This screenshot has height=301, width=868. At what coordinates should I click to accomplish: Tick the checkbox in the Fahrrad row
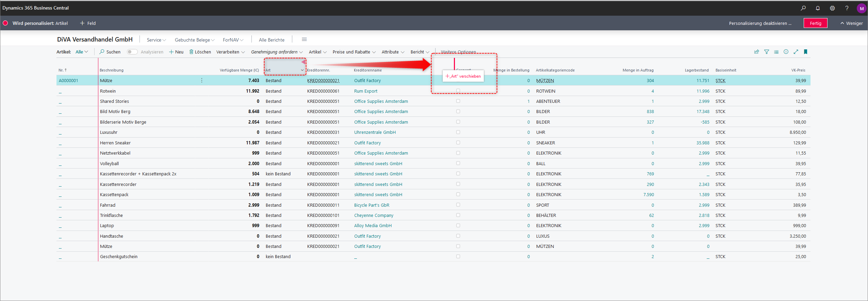[x=458, y=205]
